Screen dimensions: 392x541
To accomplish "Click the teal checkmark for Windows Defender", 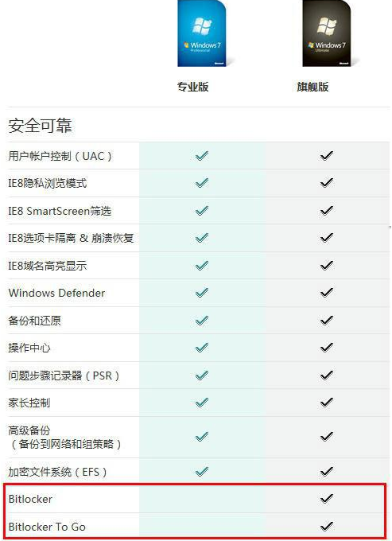I will [x=202, y=293].
